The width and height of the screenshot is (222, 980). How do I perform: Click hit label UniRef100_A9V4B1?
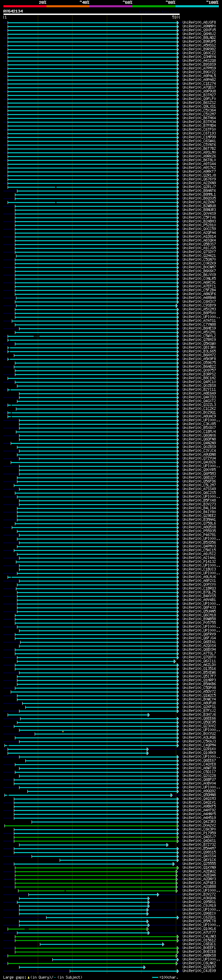tap(199, 600)
